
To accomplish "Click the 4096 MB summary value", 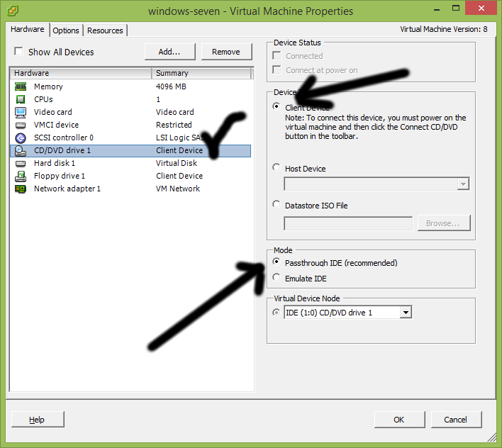I will click(x=171, y=86).
